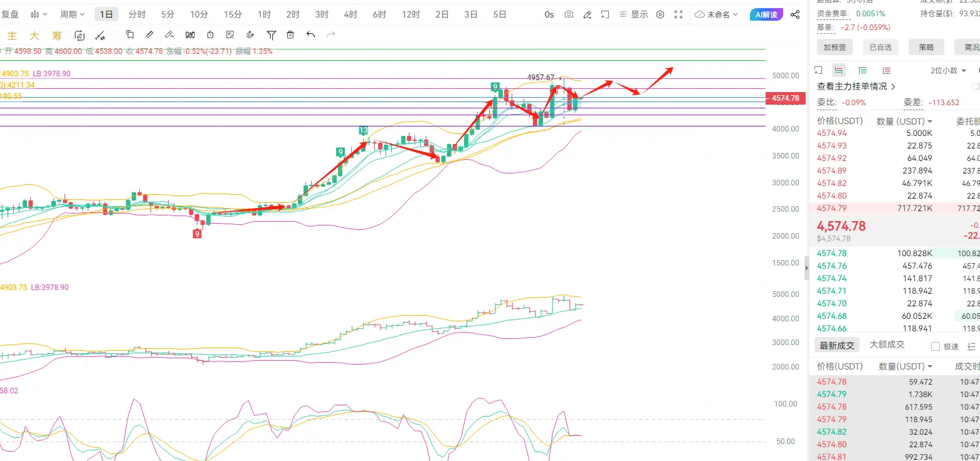980x461 pixels.
Task: Switch to the 3日 timeframe
Action: (471, 14)
